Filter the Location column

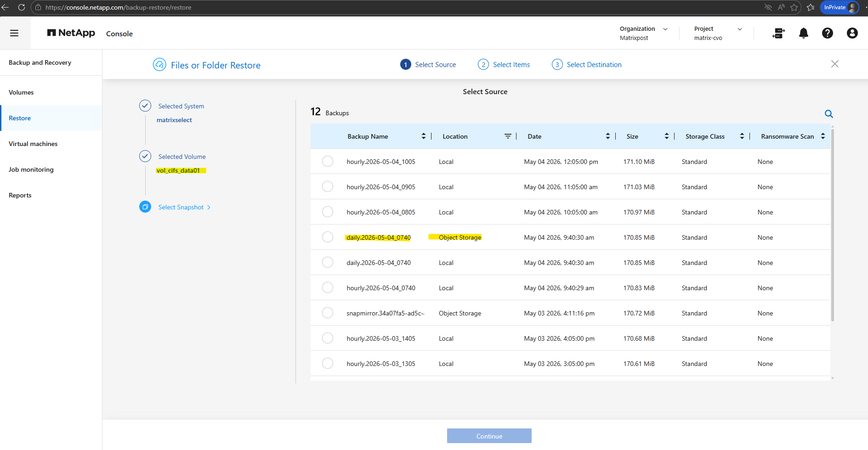508,136
